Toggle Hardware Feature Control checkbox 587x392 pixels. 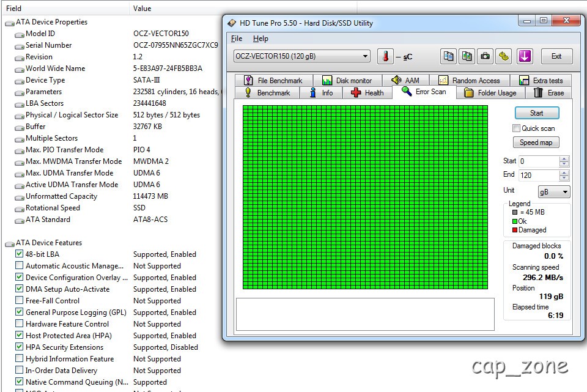click(x=19, y=324)
